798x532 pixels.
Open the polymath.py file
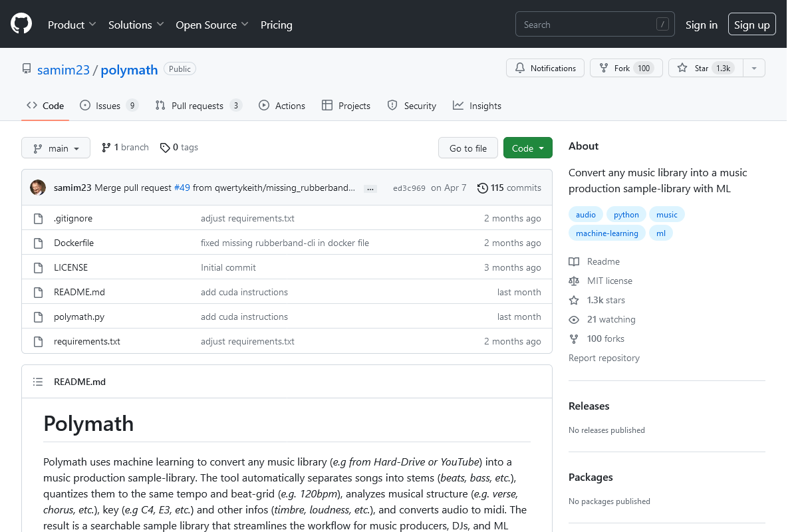pyautogui.click(x=79, y=317)
